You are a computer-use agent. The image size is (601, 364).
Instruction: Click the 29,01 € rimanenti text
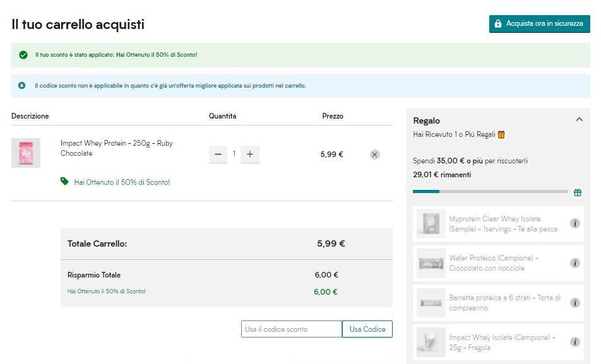tap(442, 175)
